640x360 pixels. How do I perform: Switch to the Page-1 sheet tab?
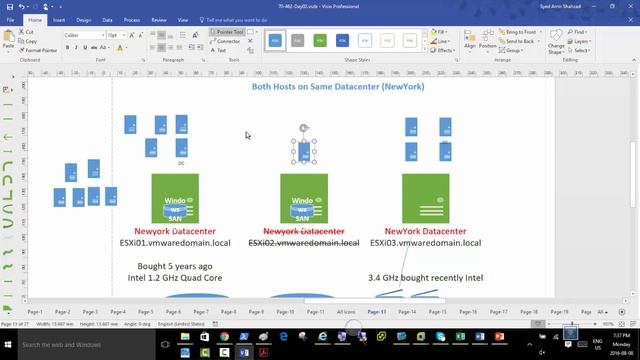tap(35, 312)
